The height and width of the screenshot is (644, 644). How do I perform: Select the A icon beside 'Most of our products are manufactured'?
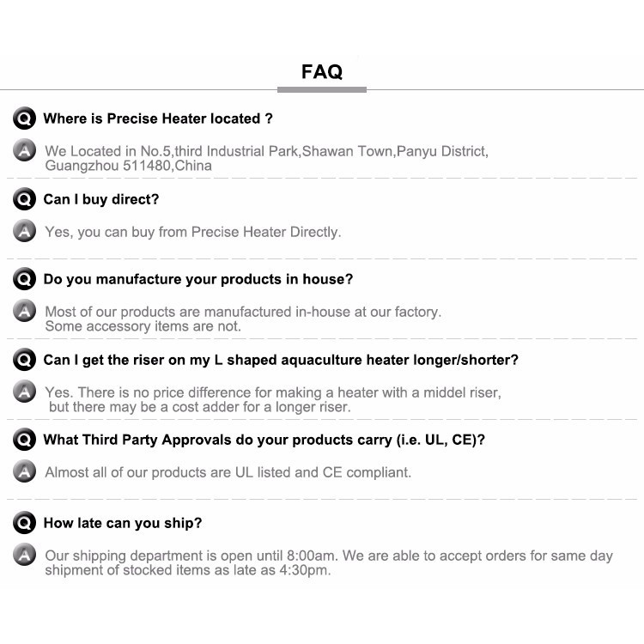[x=24, y=311]
